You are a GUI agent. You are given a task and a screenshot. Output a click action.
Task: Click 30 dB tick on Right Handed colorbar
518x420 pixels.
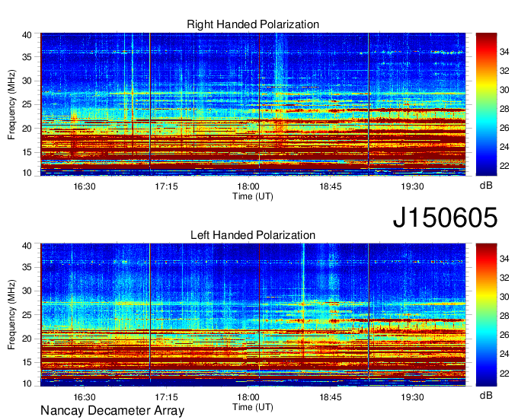click(504, 90)
